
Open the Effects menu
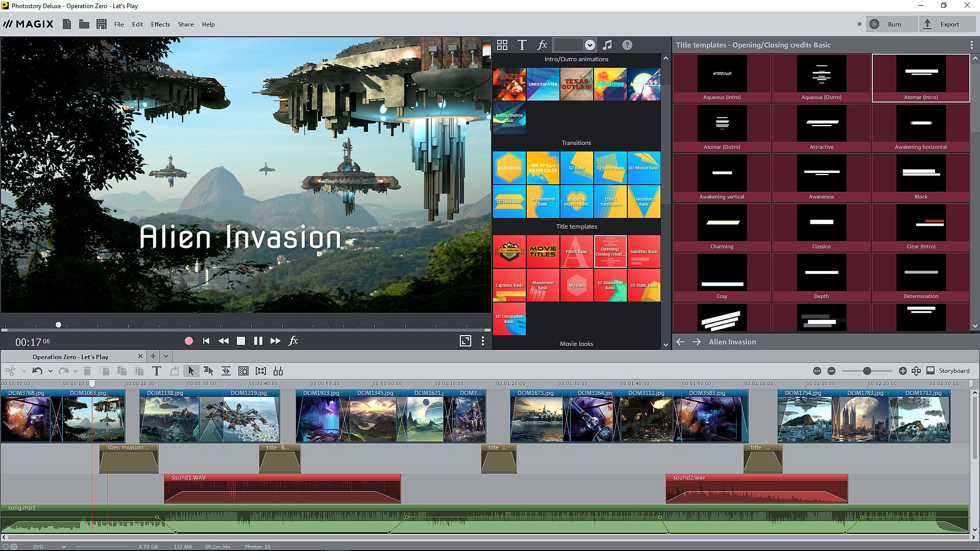160,24
